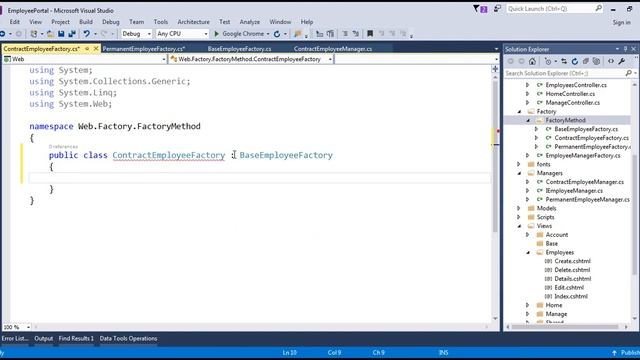Click the Uncomment lines icon
Image resolution: width=640 pixels, height=360 pixels.
pos(356,34)
